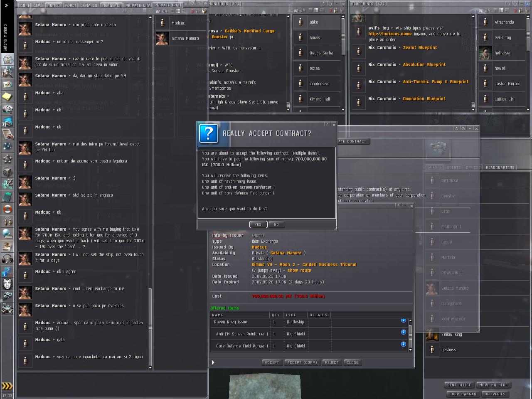Screen dimensions: 532x399
Task: Switch to the MERGERCI chat tab
Action: coord(111,5)
